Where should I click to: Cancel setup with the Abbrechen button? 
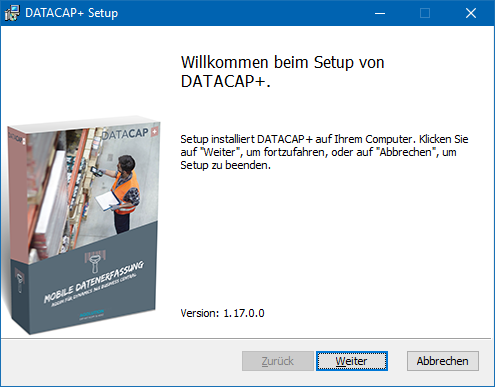[x=443, y=361]
